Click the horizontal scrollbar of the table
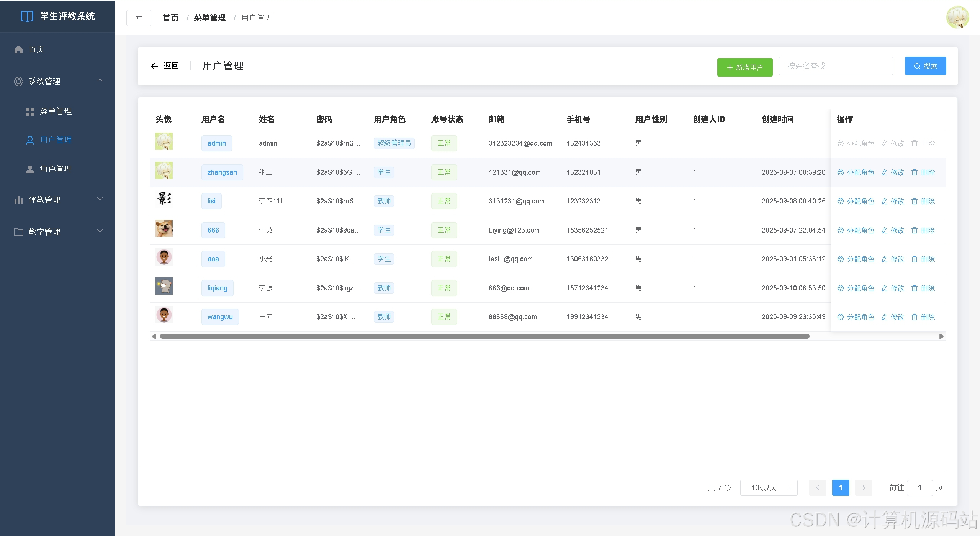Image resolution: width=980 pixels, height=536 pixels. coord(484,336)
